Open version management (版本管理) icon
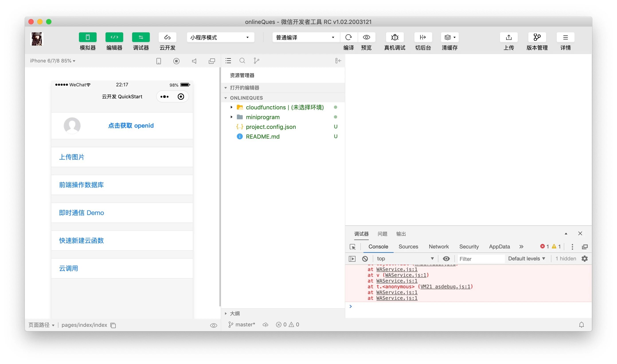 [x=537, y=37]
